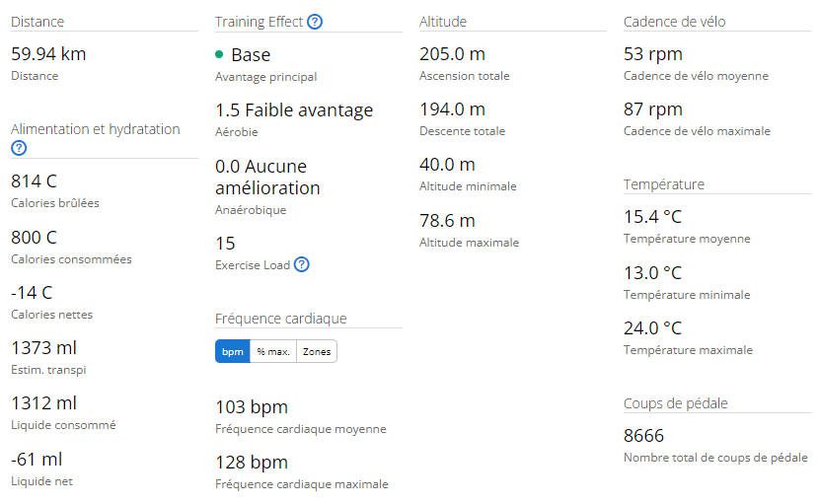Click the 205.0 m Ascension totale value
Viewport: 820px width, 504px height.
(x=452, y=54)
